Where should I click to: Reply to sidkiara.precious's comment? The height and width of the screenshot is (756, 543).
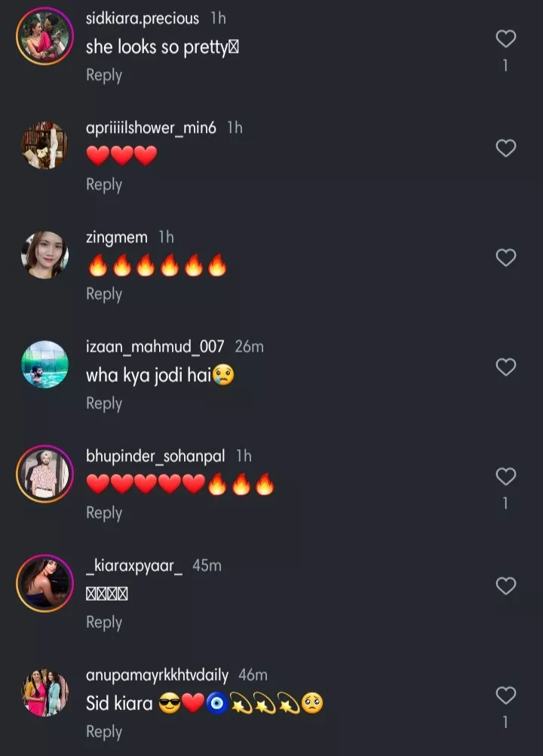tap(104, 75)
